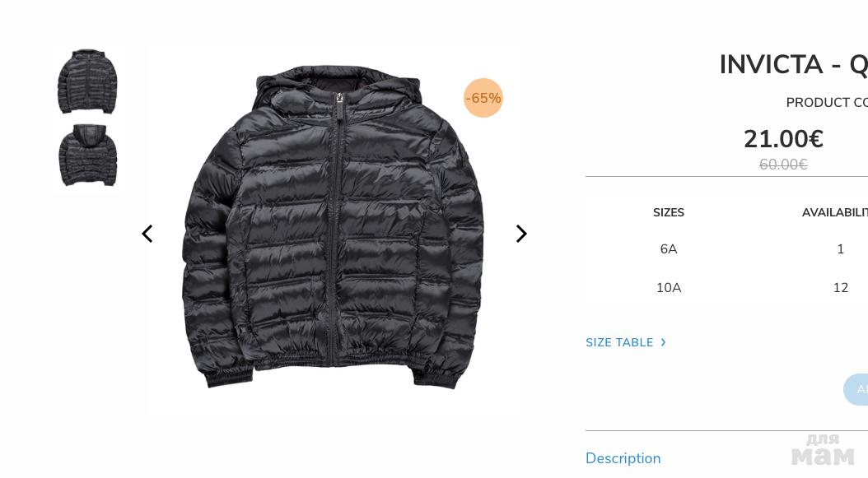Click the INVICTA product title

point(793,65)
